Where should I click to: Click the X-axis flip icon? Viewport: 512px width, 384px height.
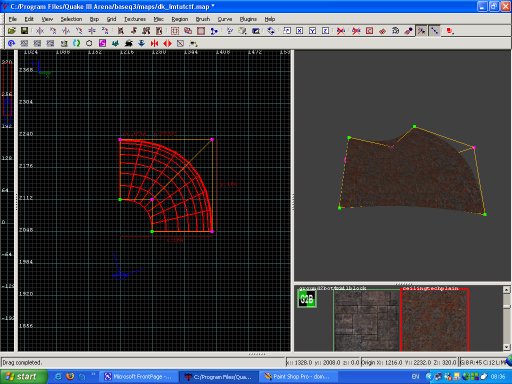click(40, 31)
